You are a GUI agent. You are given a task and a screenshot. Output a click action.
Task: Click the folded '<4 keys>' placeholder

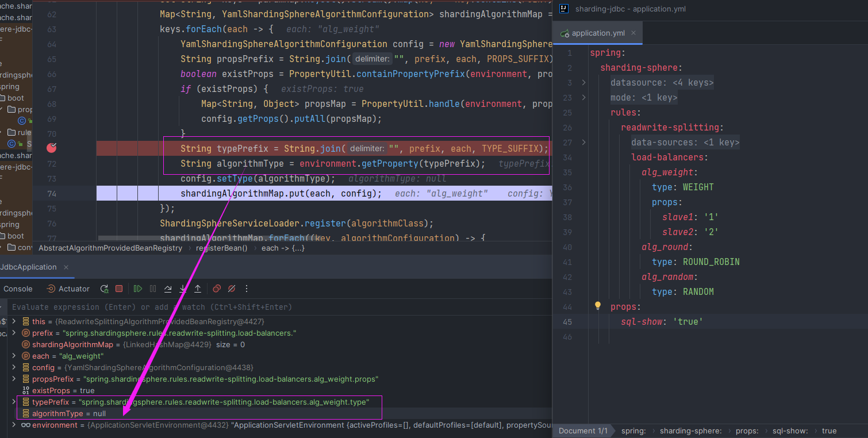[x=693, y=82]
